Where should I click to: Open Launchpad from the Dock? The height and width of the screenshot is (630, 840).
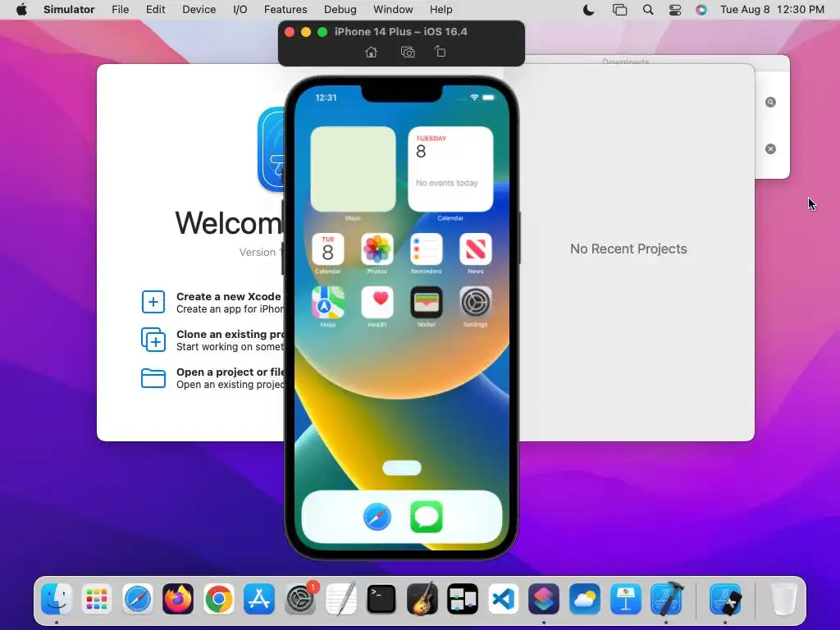pos(97,598)
